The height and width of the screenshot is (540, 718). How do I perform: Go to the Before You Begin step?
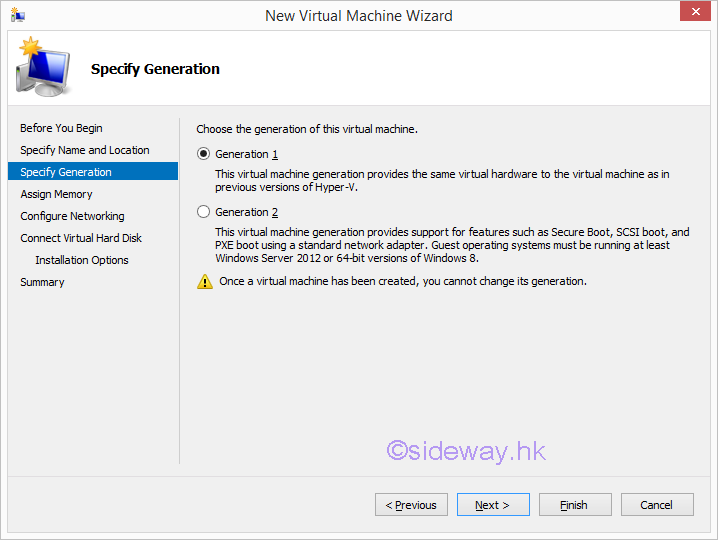(61, 128)
